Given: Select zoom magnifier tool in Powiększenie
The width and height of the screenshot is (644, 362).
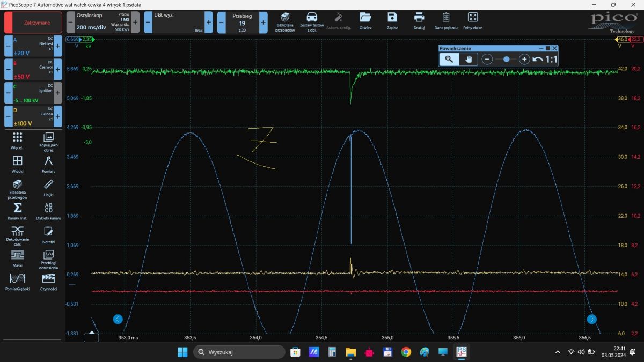Looking at the screenshot, I should click(x=449, y=59).
